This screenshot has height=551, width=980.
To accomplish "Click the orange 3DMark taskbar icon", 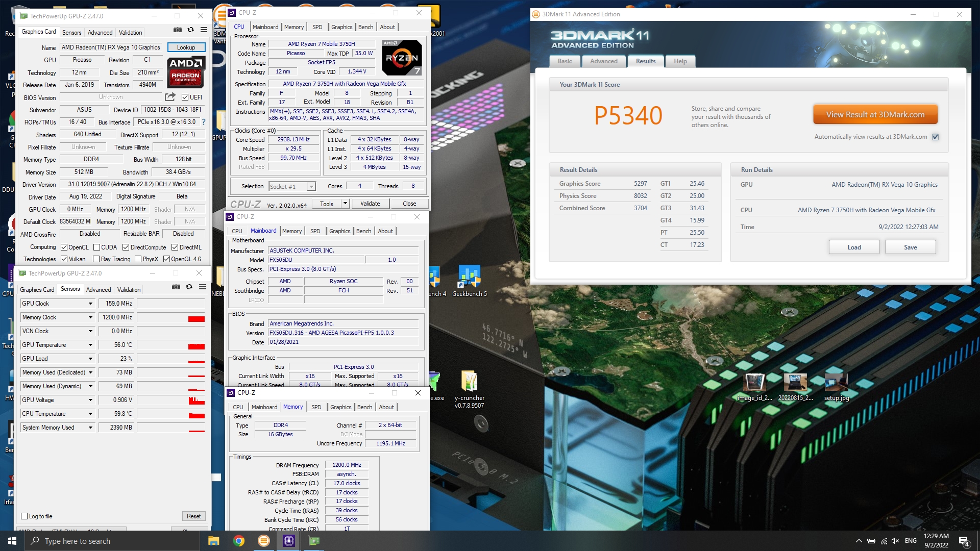I will [263, 541].
